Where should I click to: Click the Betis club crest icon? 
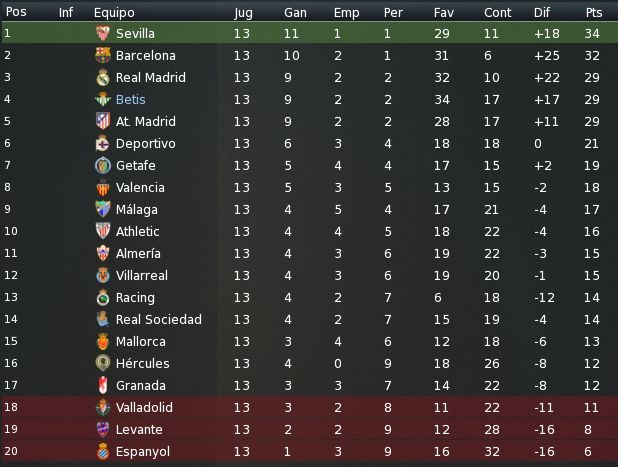pyautogui.click(x=103, y=99)
